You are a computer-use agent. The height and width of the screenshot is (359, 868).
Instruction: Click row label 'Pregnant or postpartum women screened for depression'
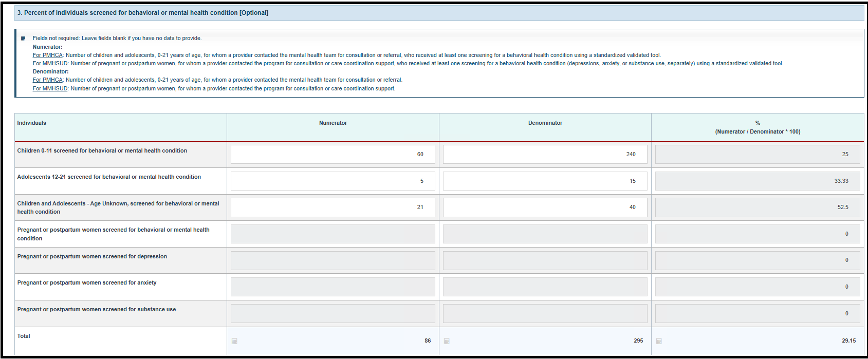92,256
